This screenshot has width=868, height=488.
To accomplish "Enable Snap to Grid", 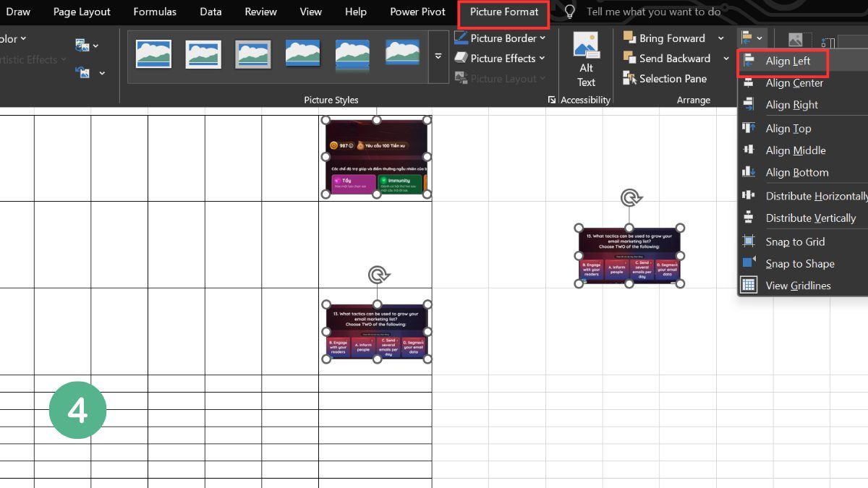I will click(x=796, y=241).
